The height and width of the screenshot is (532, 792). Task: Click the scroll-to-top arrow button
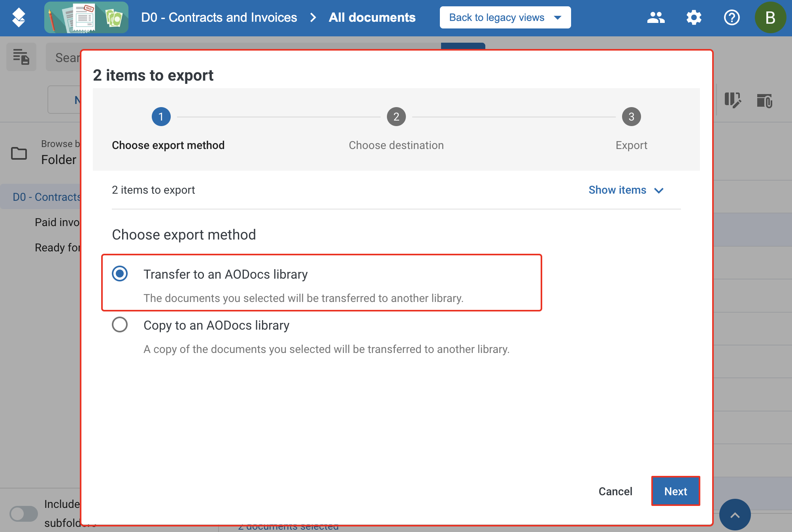click(735, 515)
